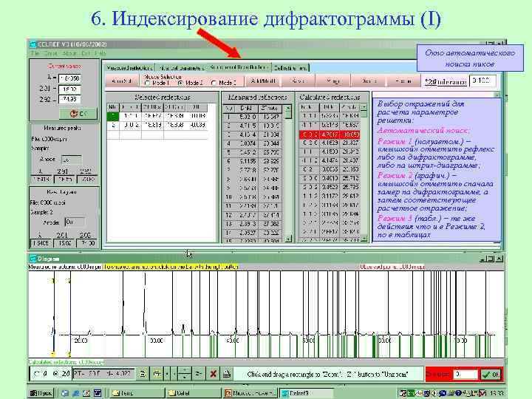Switch to Microsoft PowerPoint in the taskbar
This screenshot has height=399, width=532.
click(x=250, y=393)
